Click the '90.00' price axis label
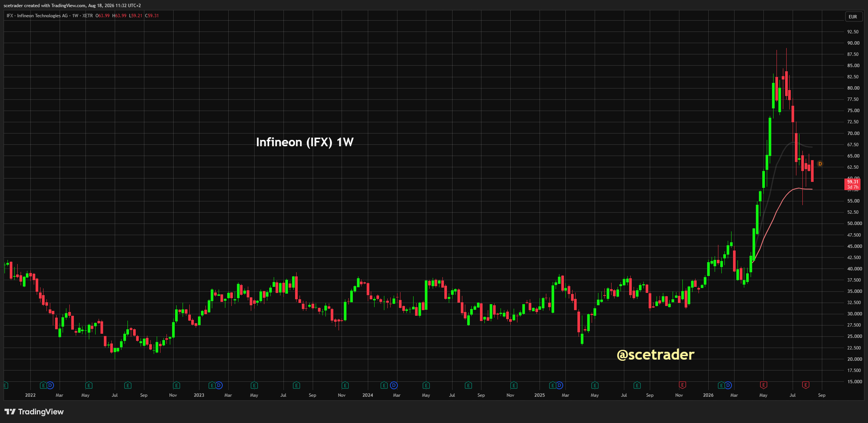The image size is (868, 423). tap(853, 43)
